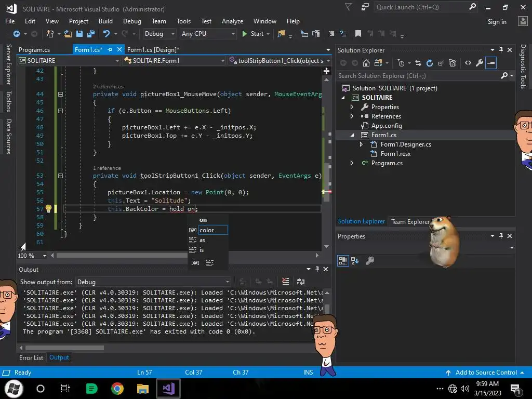The image size is (532, 399).
Task: Expand the References node
Action: point(352,116)
